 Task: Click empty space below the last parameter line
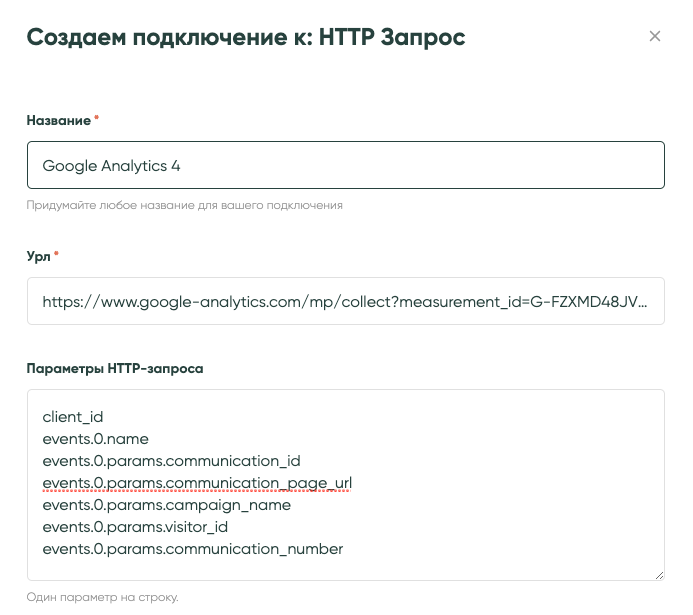click(x=345, y=568)
